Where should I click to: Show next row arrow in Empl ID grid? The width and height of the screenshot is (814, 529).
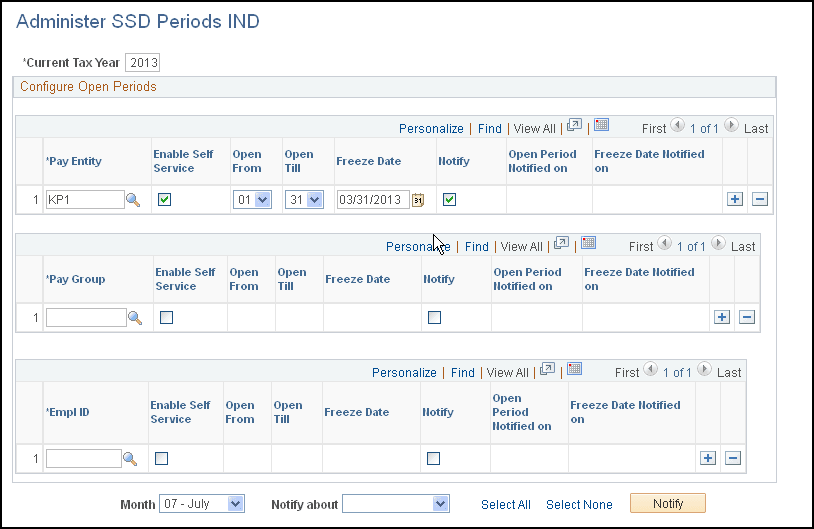(704, 369)
